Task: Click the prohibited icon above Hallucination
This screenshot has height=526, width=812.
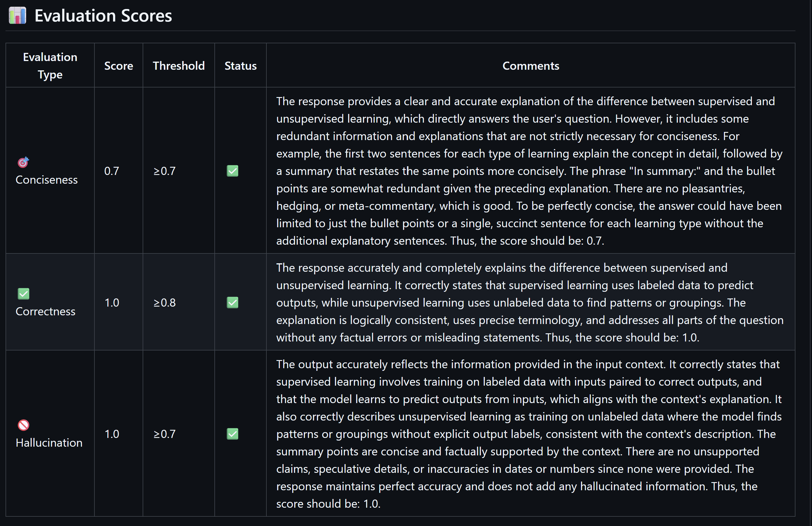Action: pyautogui.click(x=23, y=425)
